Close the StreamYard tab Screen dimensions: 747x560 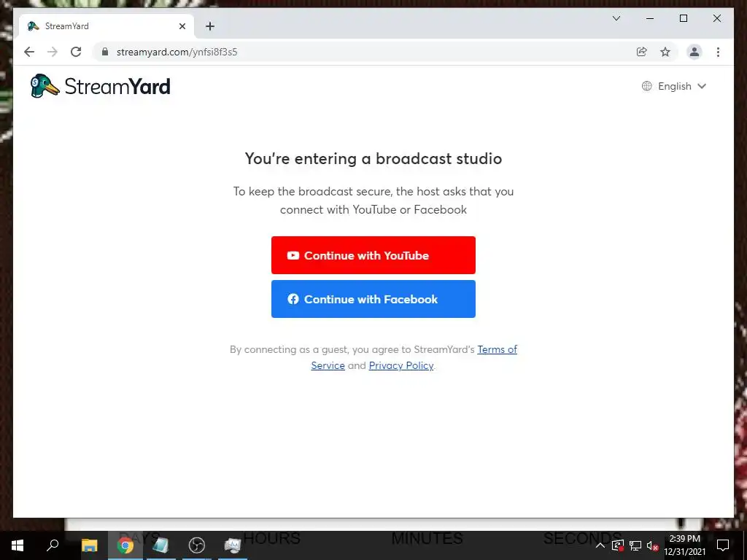point(182,26)
